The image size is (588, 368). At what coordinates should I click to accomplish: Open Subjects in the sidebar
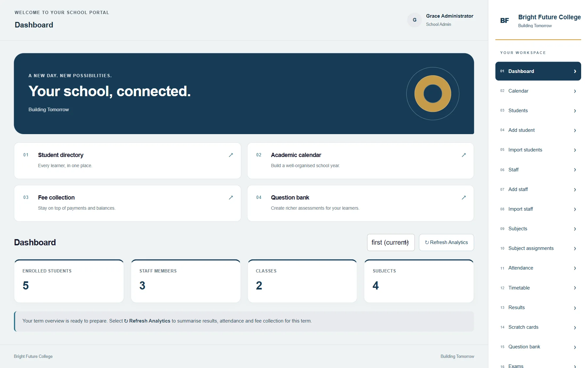538,229
